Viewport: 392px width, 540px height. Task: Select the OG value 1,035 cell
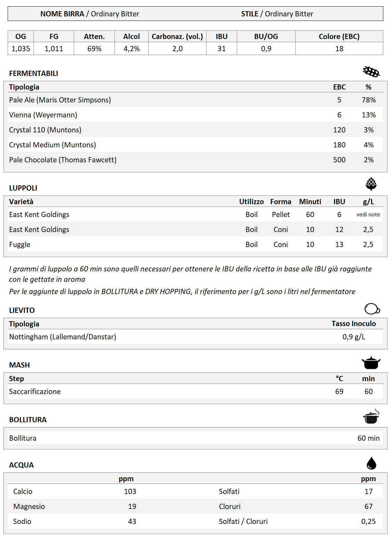pyautogui.click(x=21, y=49)
